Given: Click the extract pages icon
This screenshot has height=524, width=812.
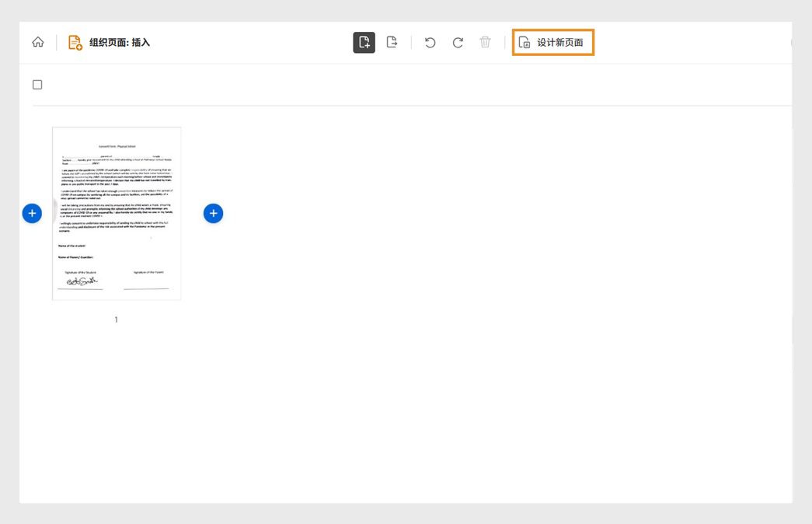Looking at the screenshot, I should click(x=392, y=42).
